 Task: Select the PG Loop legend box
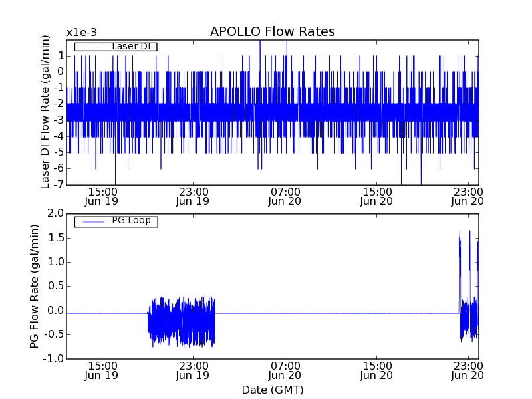pyautogui.click(x=116, y=221)
